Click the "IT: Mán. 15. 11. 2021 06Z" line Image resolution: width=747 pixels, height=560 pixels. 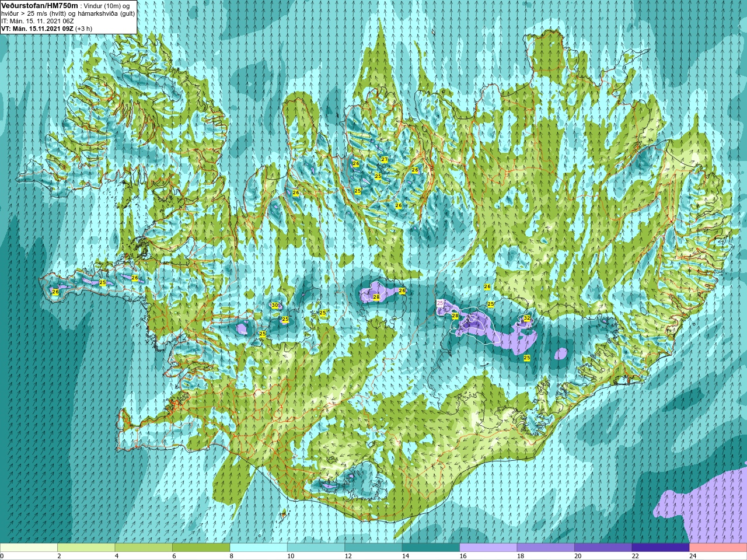click(38, 20)
